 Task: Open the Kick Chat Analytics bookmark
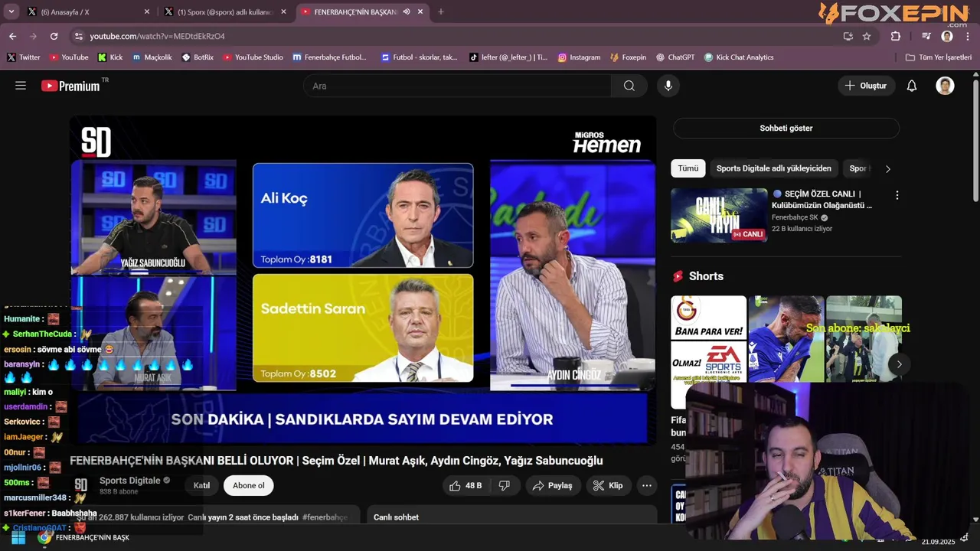click(739, 57)
